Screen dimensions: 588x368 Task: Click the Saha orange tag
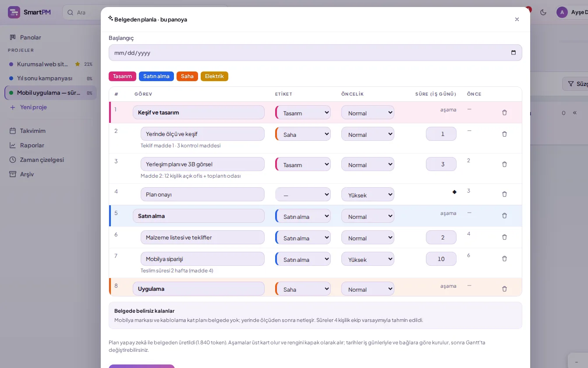[187, 76]
